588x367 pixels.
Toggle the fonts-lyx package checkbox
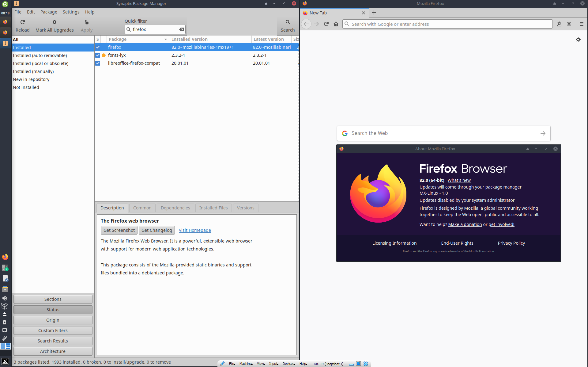click(x=98, y=55)
